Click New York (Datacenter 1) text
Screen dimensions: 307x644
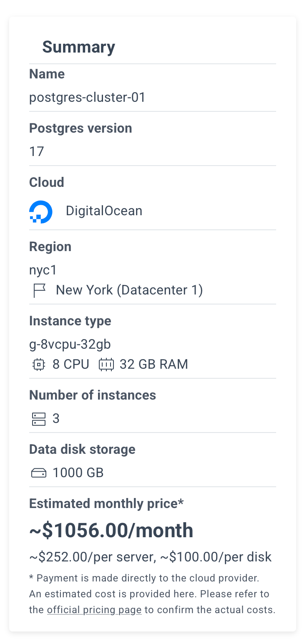(x=129, y=290)
